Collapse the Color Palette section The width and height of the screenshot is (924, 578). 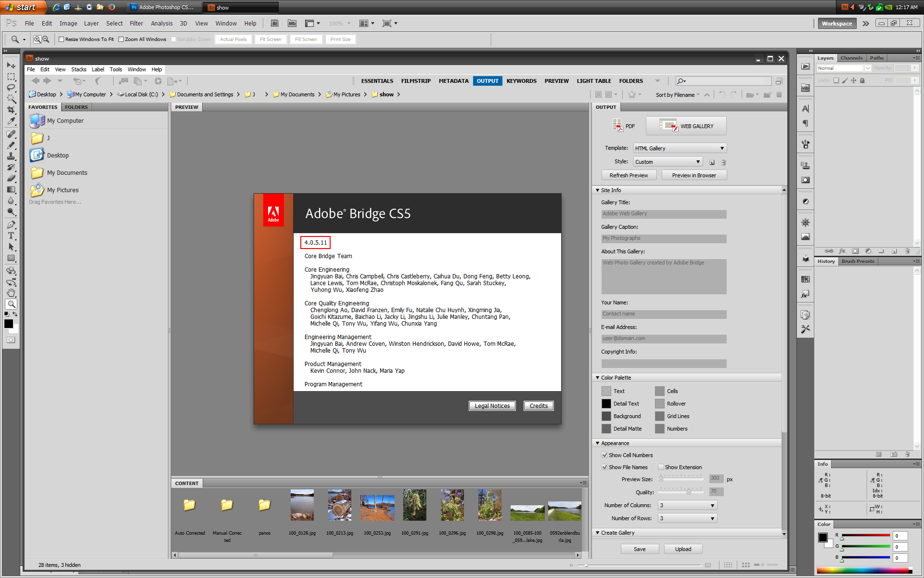click(x=597, y=378)
